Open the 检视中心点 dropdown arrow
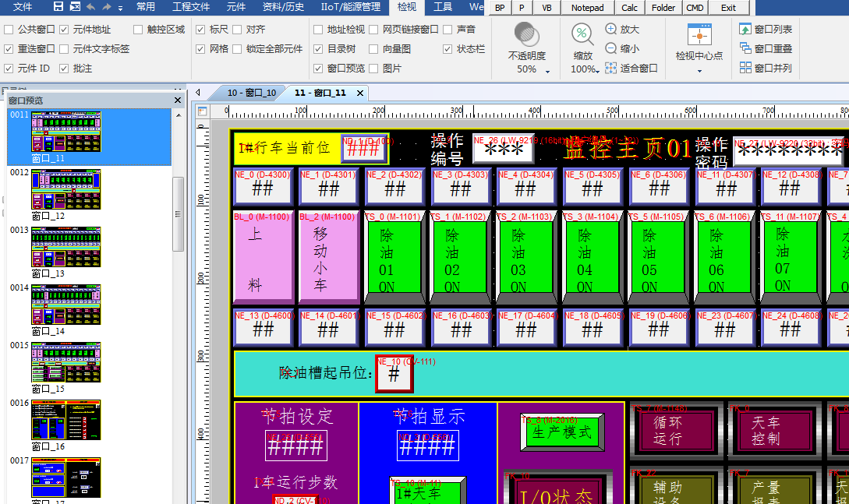The width and height of the screenshot is (849, 504). pyautogui.click(x=699, y=71)
